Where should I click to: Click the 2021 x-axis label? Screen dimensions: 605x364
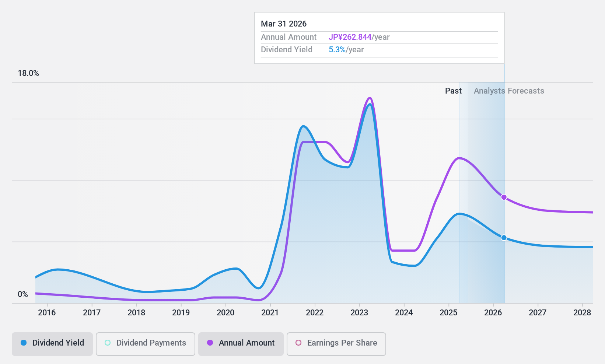[270, 313]
